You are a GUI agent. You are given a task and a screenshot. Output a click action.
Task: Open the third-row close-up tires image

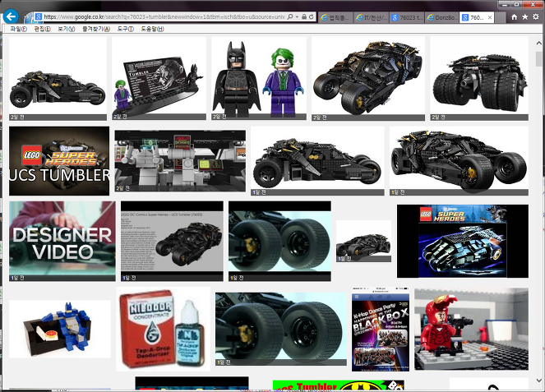pyautogui.click(x=279, y=241)
